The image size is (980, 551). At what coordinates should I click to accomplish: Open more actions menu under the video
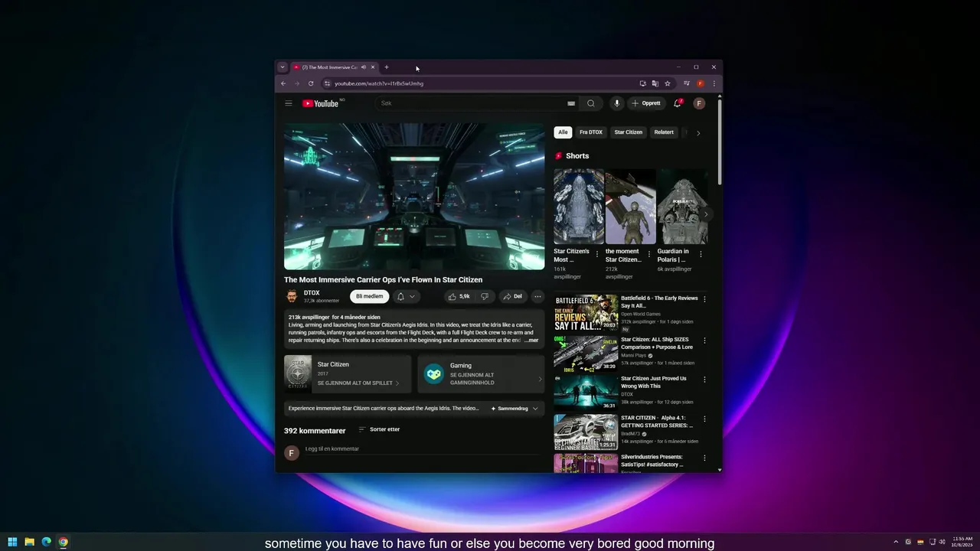pos(537,296)
